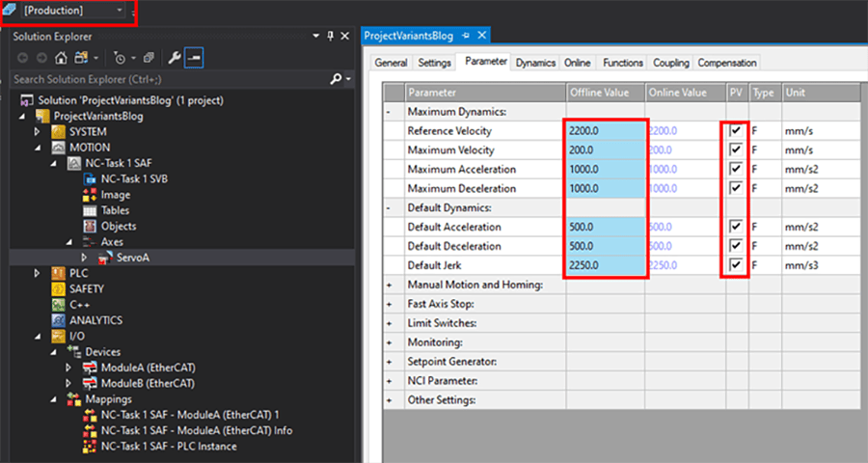Click the Objects item icon
This screenshot has height=463, width=868.
pyautogui.click(x=90, y=226)
